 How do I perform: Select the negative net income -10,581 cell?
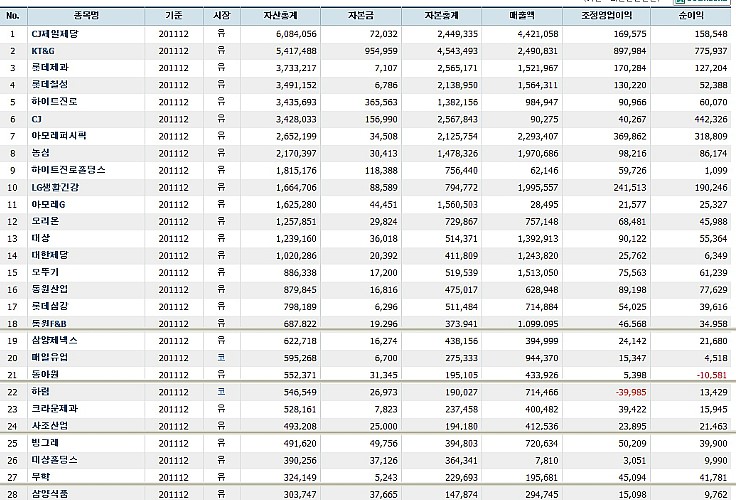[x=712, y=375]
